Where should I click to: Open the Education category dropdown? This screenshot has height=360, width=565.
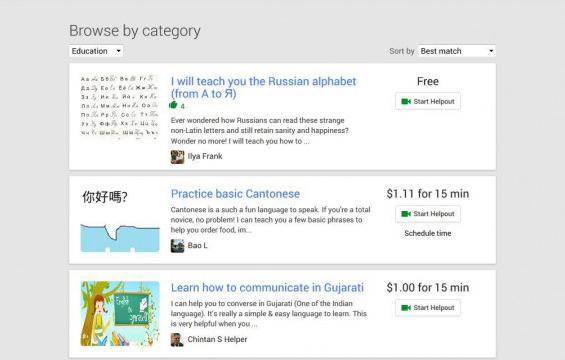coord(96,51)
